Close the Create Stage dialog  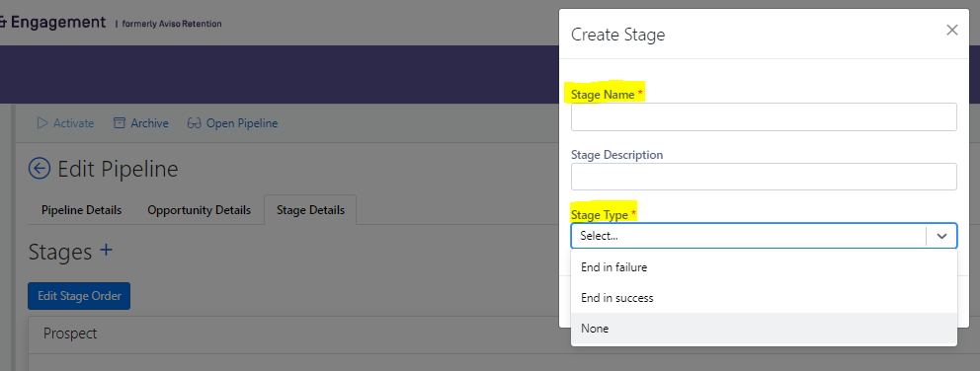click(952, 30)
